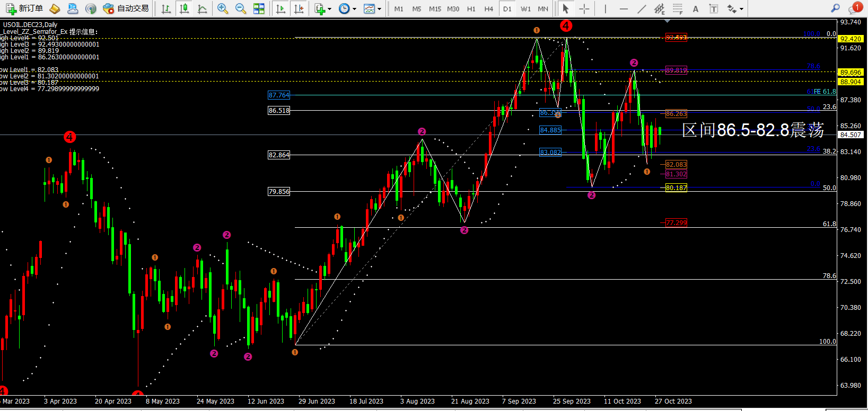Click the 92.420 yellow price axis tag
The height and width of the screenshot is (411, 868).
click(x=851, y=39)
